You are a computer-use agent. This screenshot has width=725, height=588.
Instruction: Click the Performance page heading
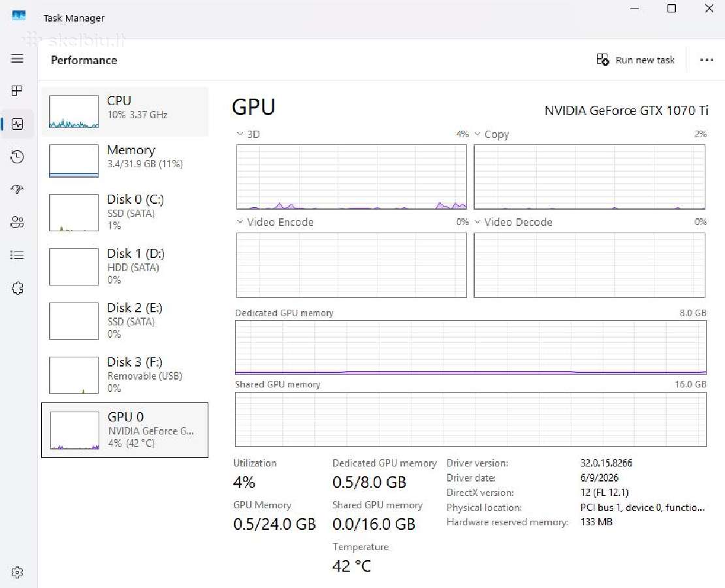[84, 60]
